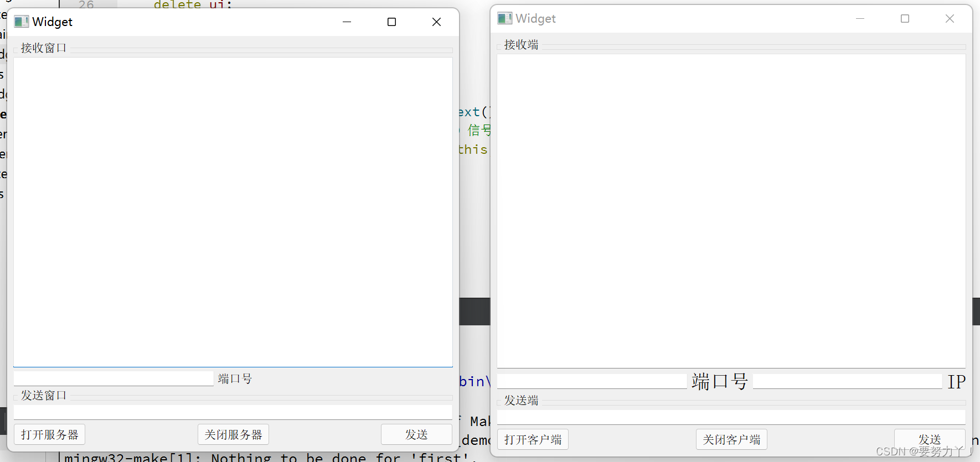Click the 发送窗口 message input field
980x462 pixels.
pyautogui.click(x=233, y=412)
